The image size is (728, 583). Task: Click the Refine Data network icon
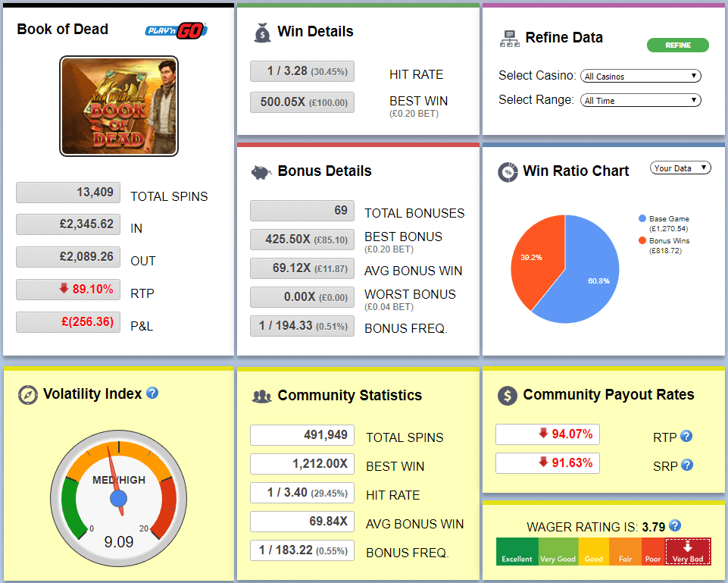pyautogui.click(x=509, y=39)
